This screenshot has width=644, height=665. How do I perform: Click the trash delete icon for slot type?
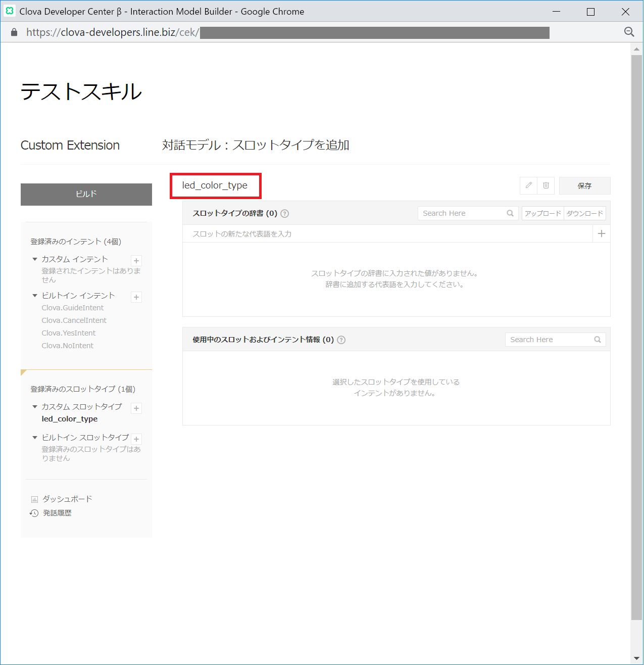click(546, 185)
